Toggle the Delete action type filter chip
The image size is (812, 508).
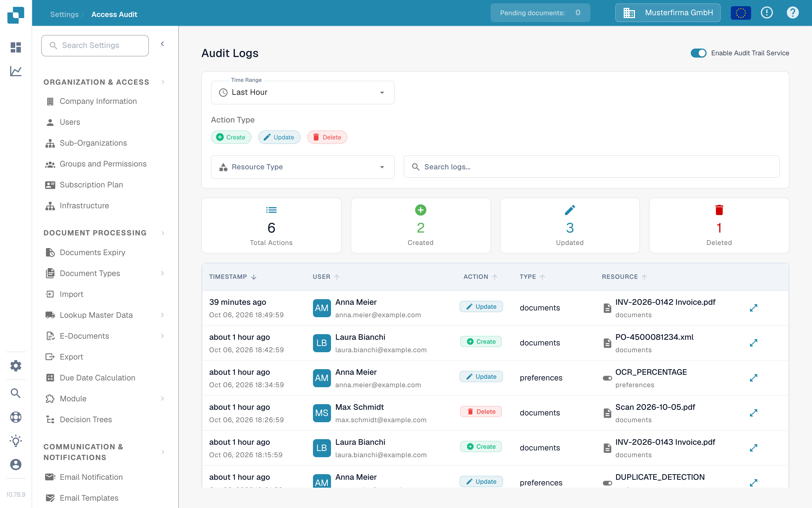click(x=327, y=137)
